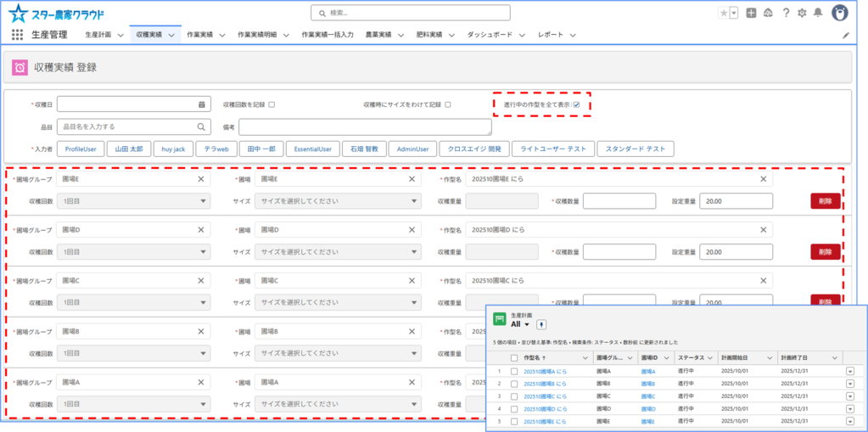
Task: Open the calendar picker in 収穫日 field
Action: pyautogui.click(x=202, y=104)
